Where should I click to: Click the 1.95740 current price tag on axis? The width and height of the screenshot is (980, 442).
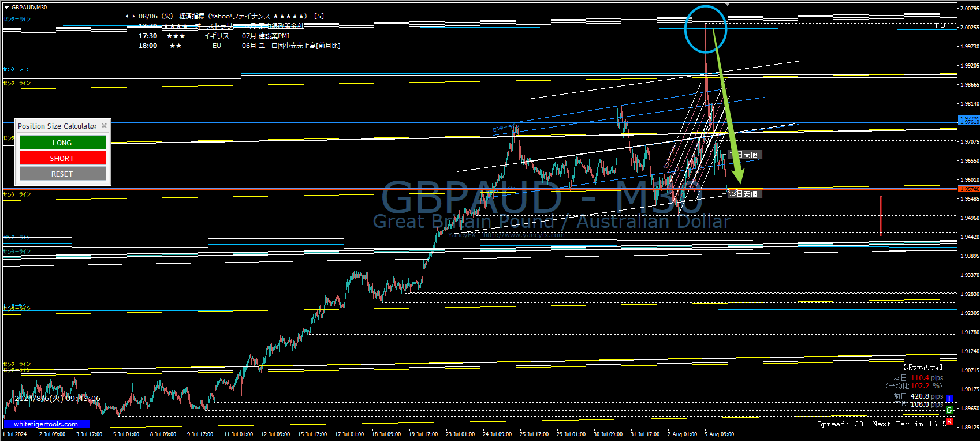tap(968, 189)
